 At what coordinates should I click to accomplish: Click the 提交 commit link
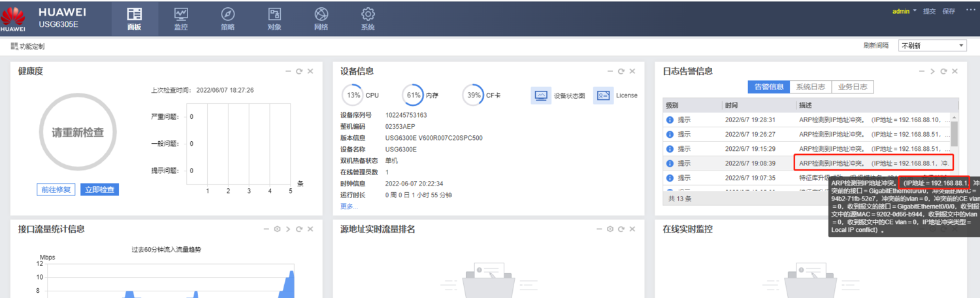coord(929,11)
